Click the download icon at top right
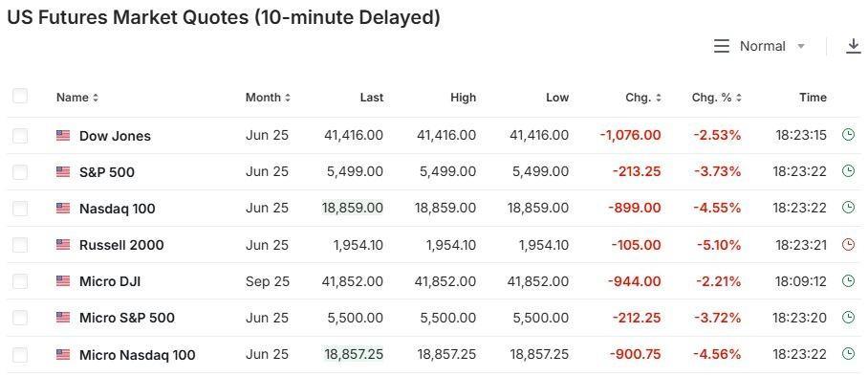868x377 pixels. [854, 47]
